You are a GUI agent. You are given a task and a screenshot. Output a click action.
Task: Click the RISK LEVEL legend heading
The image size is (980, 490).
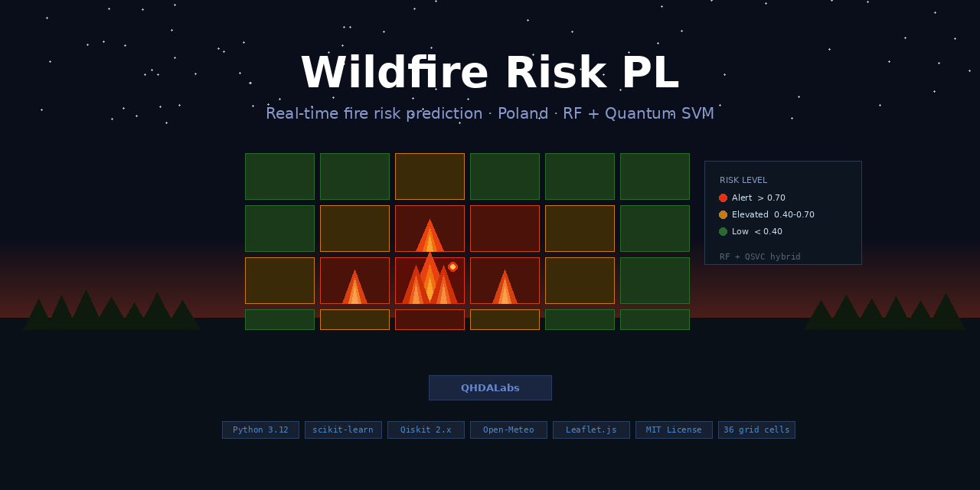(x=743, y=180)
